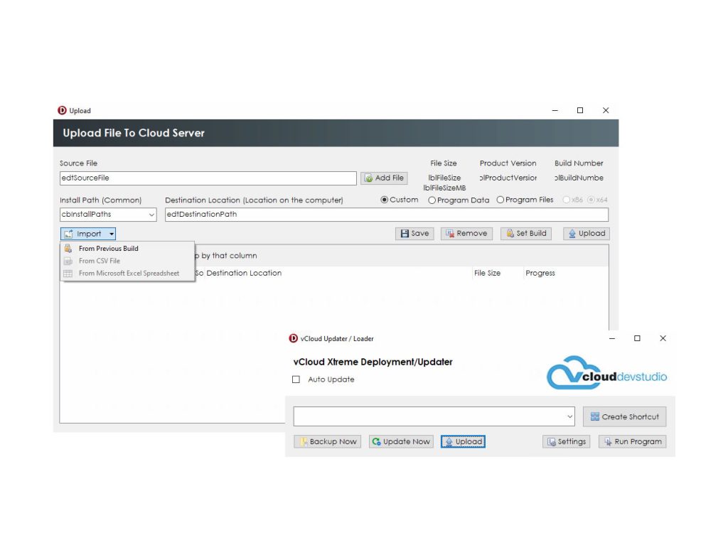Open the Import dropdown arrow

[x=112, y=234]
